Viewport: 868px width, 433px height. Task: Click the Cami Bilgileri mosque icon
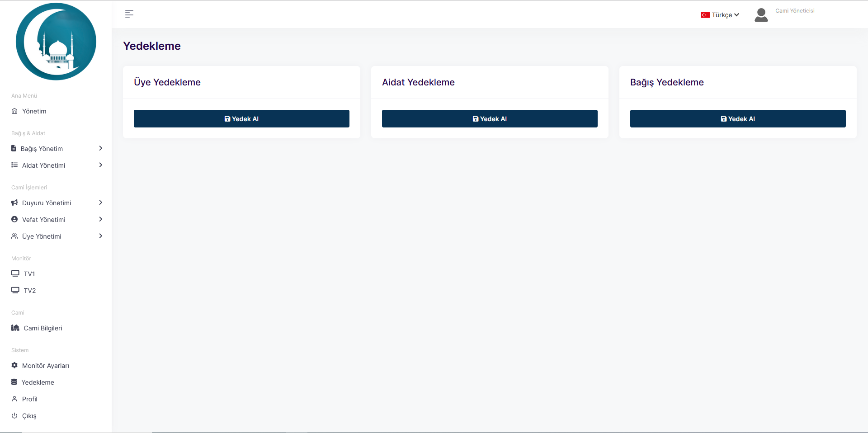[15, 328]
